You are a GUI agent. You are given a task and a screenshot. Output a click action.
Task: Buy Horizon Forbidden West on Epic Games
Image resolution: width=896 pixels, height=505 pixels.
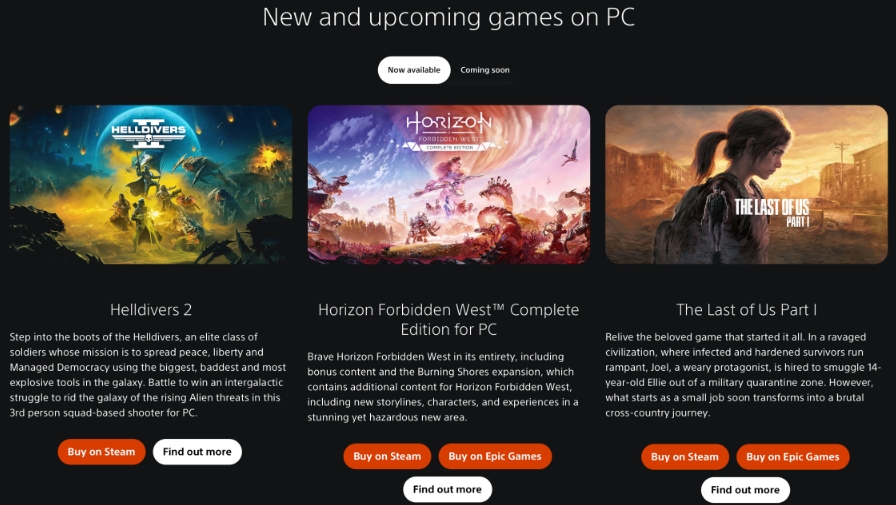point(495,456)
